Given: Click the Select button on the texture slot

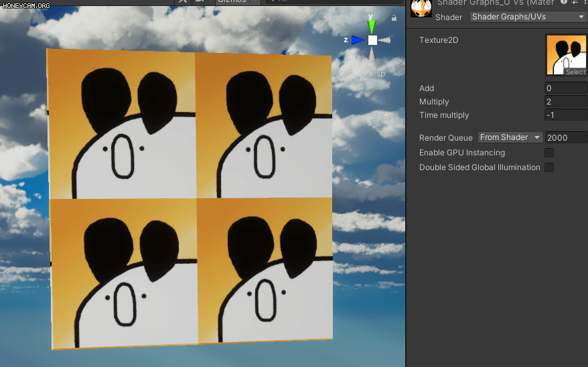Looking at the screenshot, I should coord(575,72).
